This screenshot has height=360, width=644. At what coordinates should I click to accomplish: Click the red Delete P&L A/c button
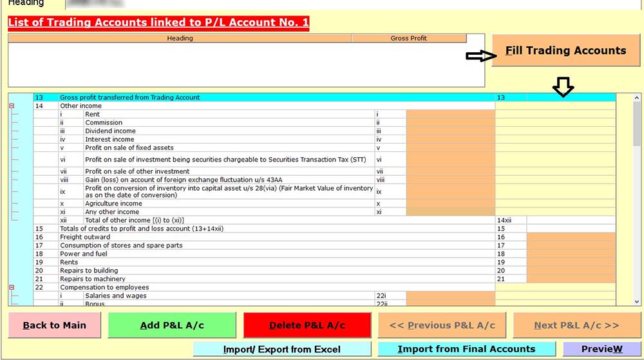point(307,325)
